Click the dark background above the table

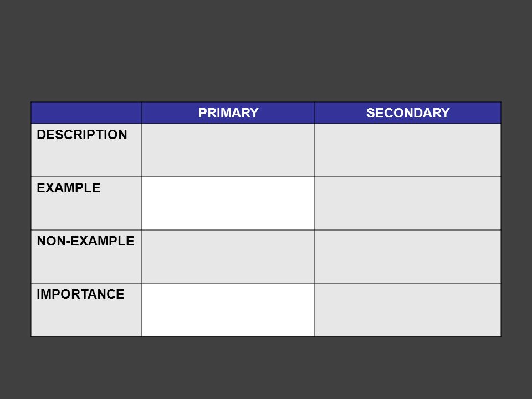click(x=266, y=51)
